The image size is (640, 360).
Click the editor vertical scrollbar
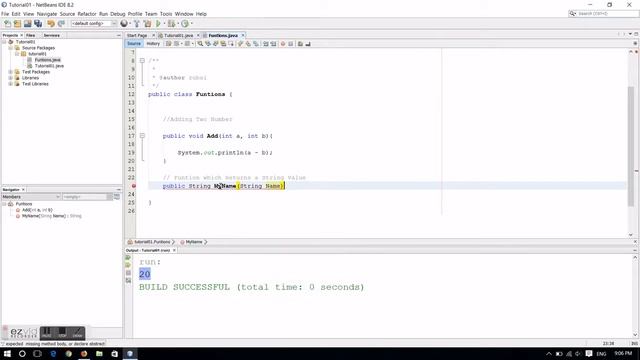(x=631, y=147)
